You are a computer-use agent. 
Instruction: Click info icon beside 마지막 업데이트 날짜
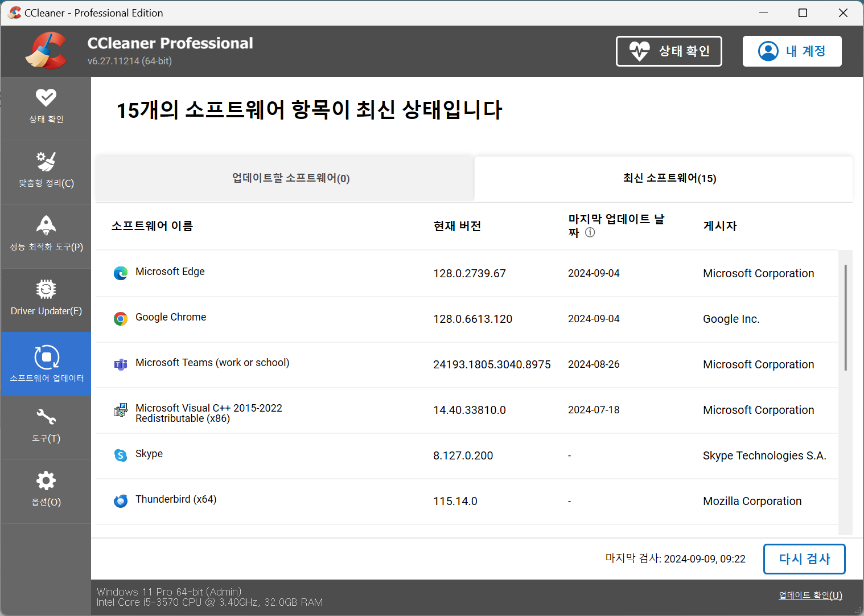590,232
